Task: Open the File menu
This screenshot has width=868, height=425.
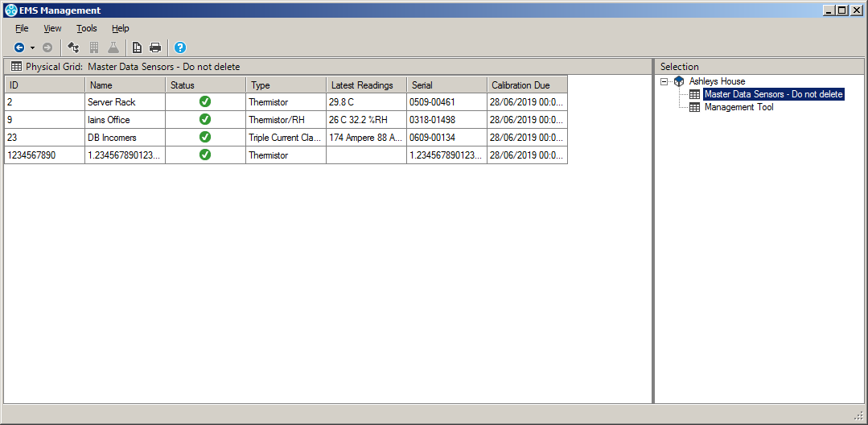Action: point(22,28)
